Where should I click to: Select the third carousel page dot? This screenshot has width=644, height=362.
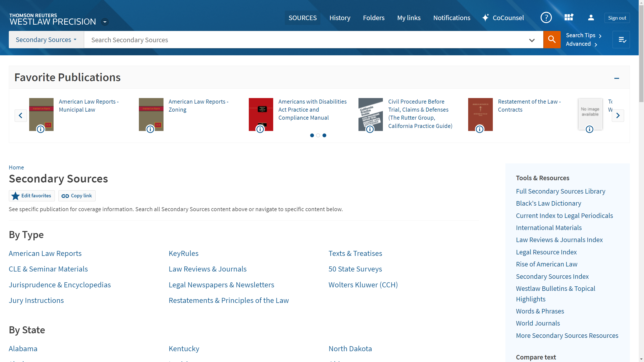click(325, 135)
